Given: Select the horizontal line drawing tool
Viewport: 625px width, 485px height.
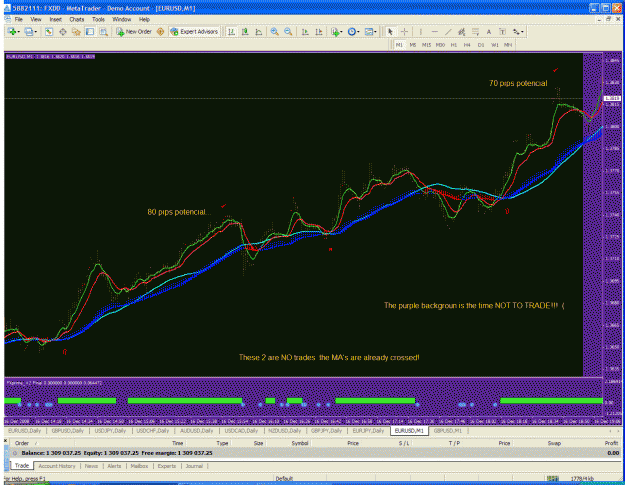Looking at the screenshot, I should [x=434, y=31].
